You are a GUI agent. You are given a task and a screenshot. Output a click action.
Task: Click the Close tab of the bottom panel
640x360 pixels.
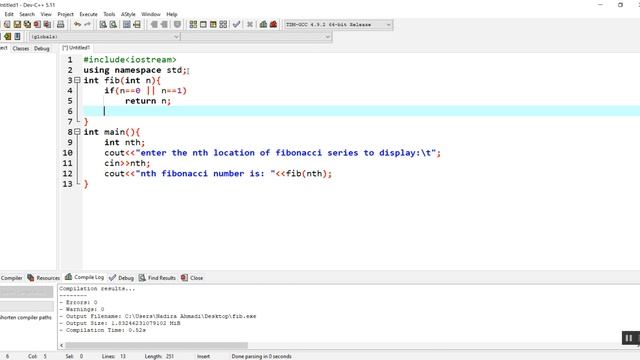192,278
